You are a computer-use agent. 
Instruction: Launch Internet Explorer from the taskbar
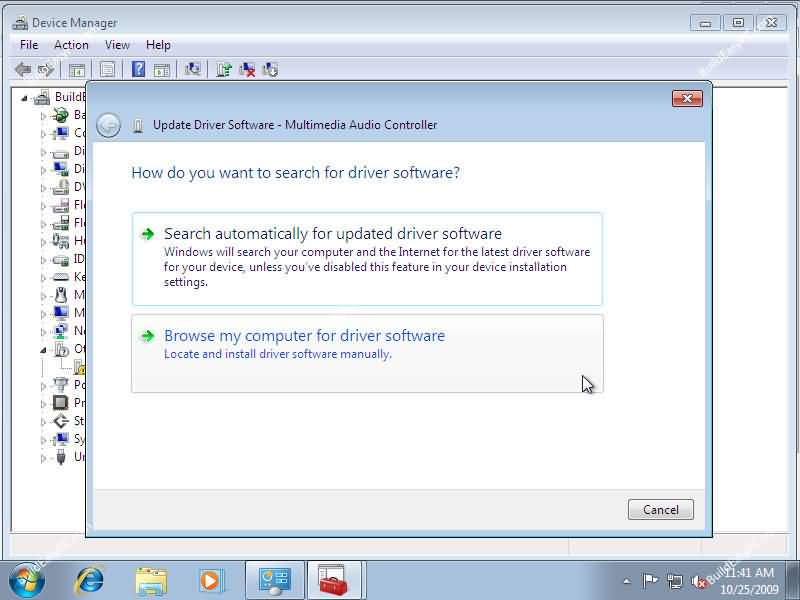click(x=89, y=581)
